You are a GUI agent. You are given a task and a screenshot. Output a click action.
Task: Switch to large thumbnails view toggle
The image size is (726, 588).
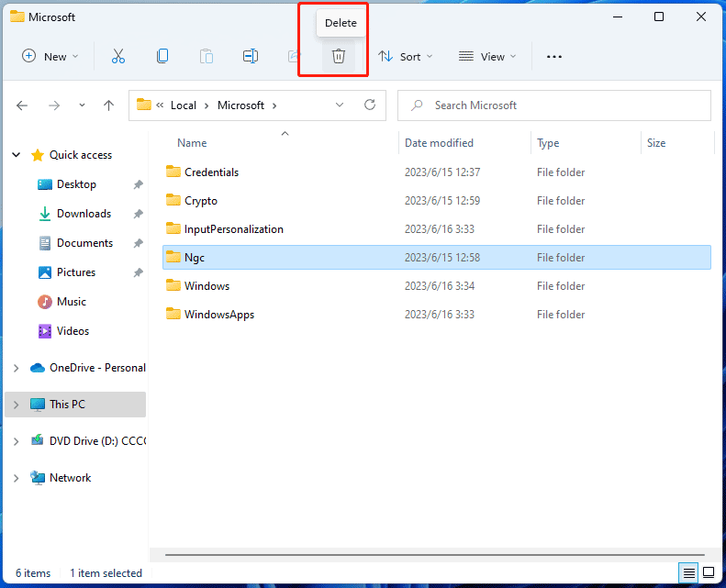(x=709, y=572)
